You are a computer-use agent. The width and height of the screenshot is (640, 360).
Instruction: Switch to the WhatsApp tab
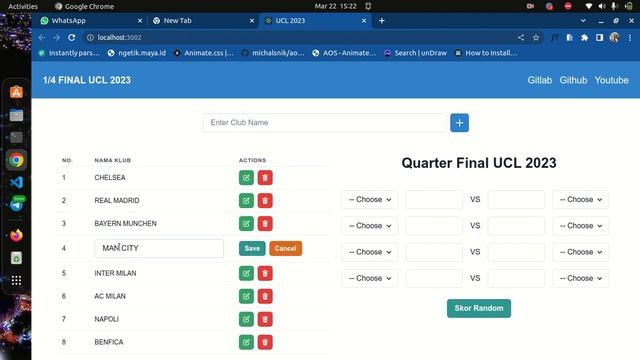pos(91,20)
